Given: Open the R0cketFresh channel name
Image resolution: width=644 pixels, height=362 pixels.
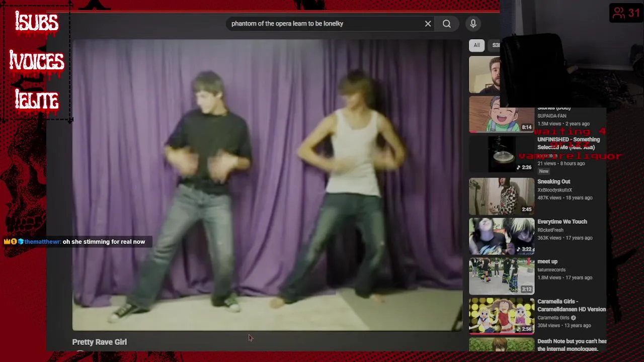Looking at the screenshot, I should point(550,230).
